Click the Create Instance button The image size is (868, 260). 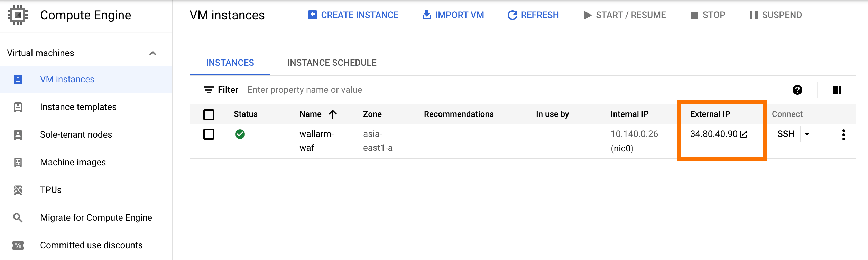[353, 15]
